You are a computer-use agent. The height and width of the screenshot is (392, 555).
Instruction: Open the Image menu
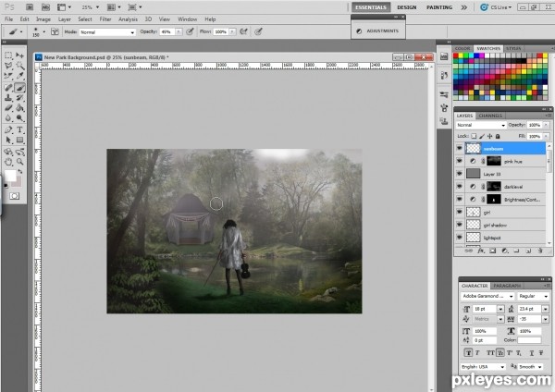(x=43, y=19)
